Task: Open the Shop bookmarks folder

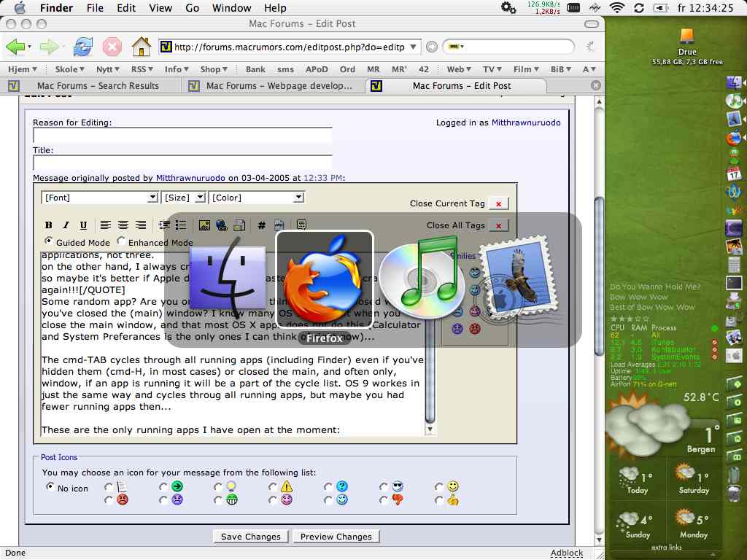Action: 214,69
